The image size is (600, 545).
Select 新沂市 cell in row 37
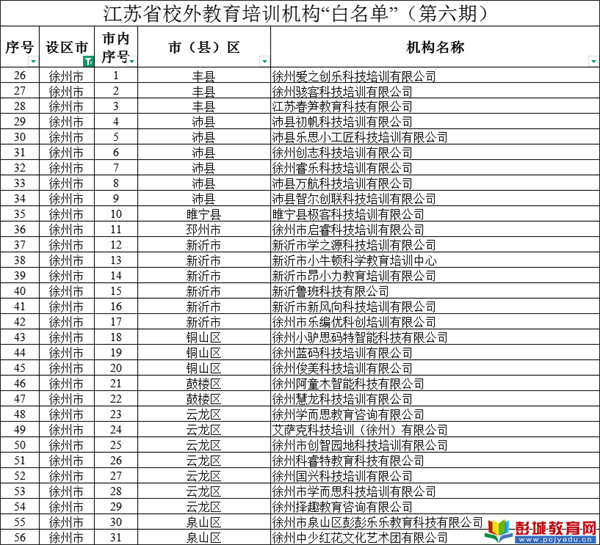click(204, 245)
